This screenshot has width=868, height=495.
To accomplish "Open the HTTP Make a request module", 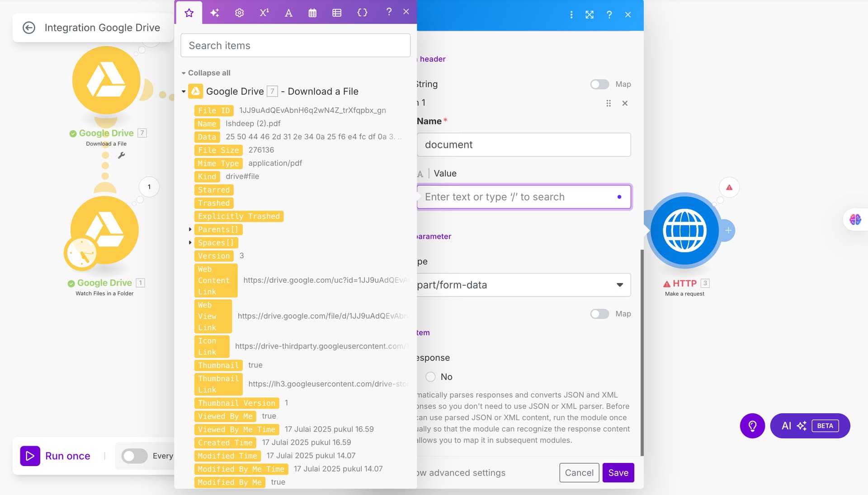I will click(684, 231).
